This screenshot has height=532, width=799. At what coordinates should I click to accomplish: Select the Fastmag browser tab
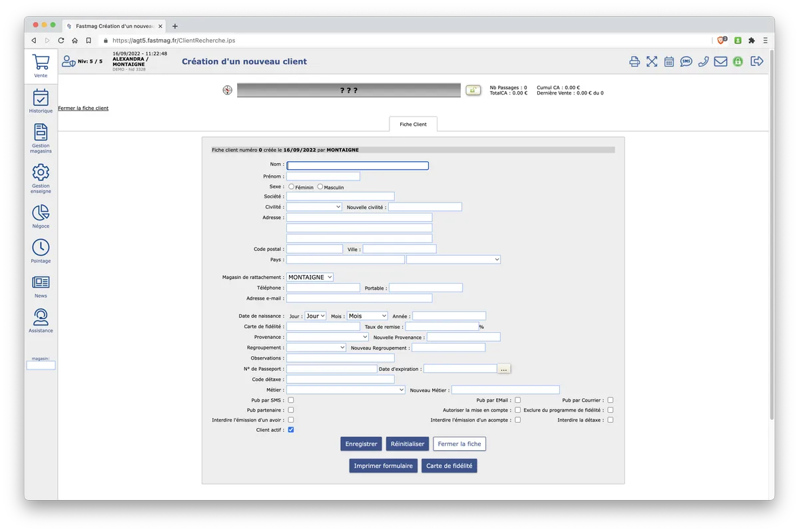(115, 26)
